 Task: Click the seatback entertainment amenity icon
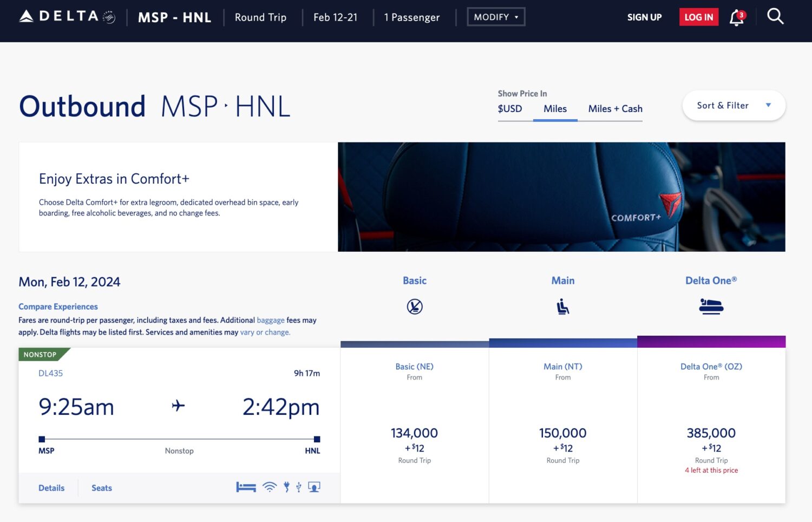coord(313,486)
